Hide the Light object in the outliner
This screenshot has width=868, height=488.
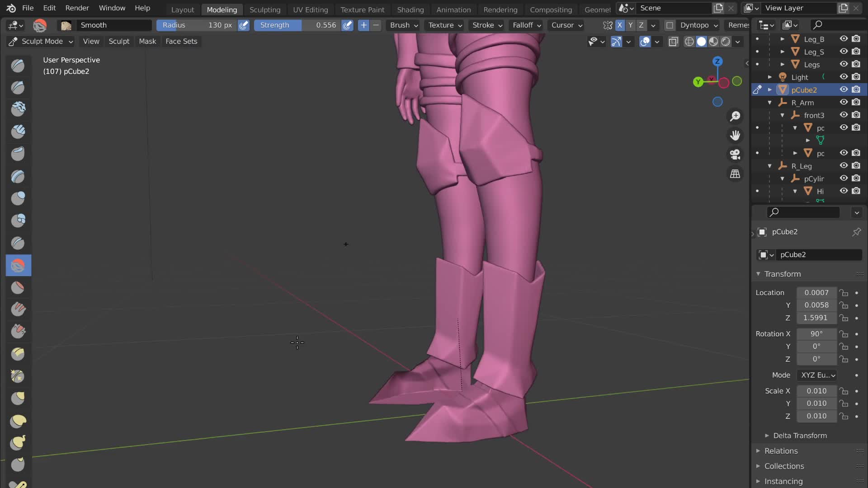pyautogui.click(x=844, y=77)
